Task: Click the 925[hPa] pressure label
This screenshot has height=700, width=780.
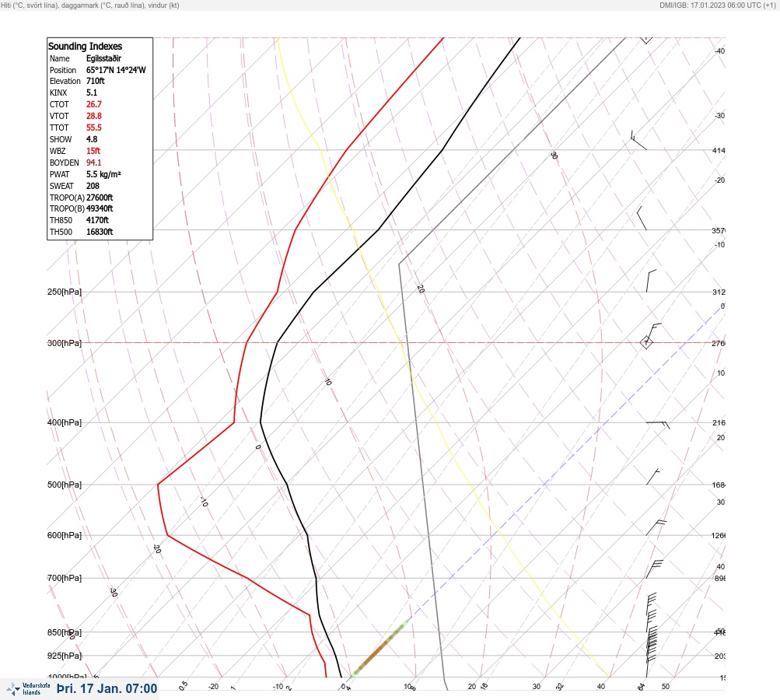Action: pyautogui.click(x=65, y=656)
